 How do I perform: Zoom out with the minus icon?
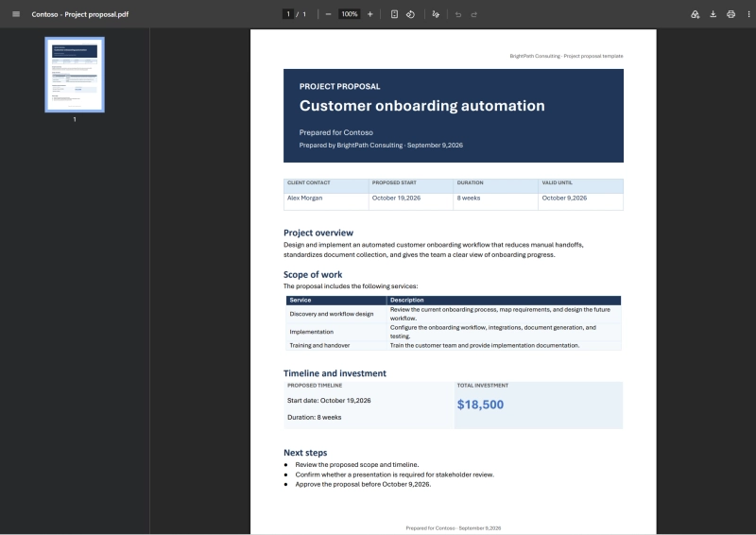(328, 14)
